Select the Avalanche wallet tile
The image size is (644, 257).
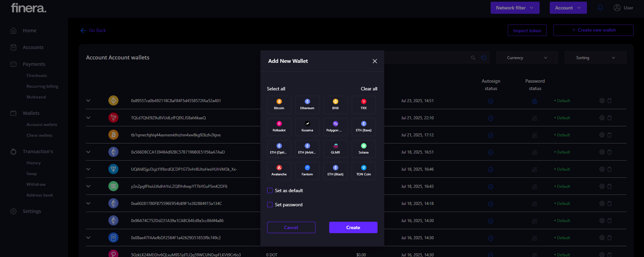pos(279,171)
